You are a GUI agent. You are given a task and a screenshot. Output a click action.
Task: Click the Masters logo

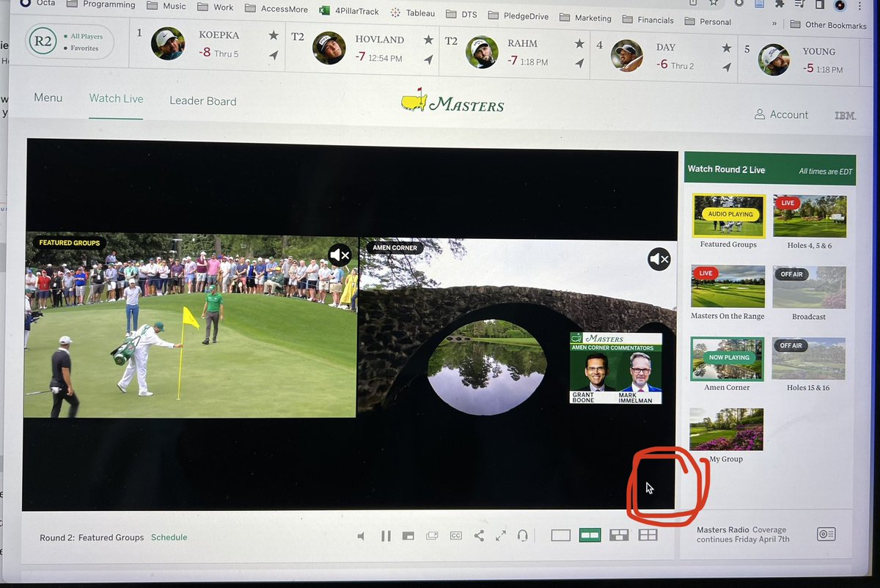tap(452, 103)
